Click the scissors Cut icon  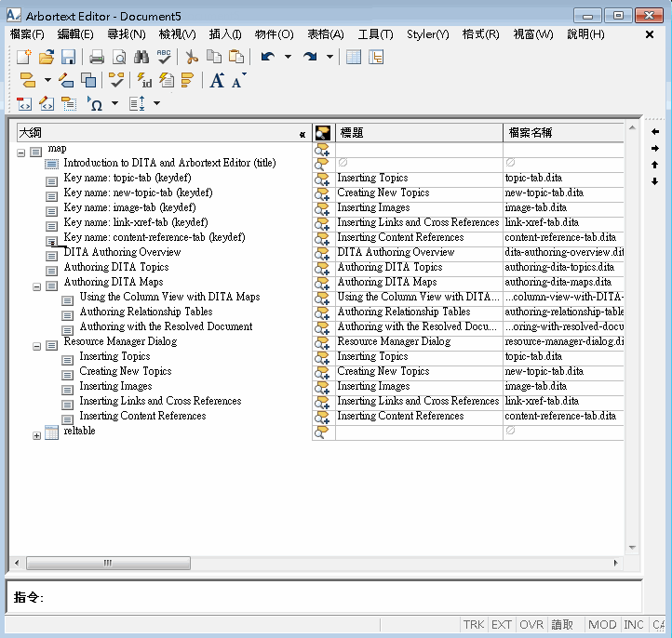(192, 57)
